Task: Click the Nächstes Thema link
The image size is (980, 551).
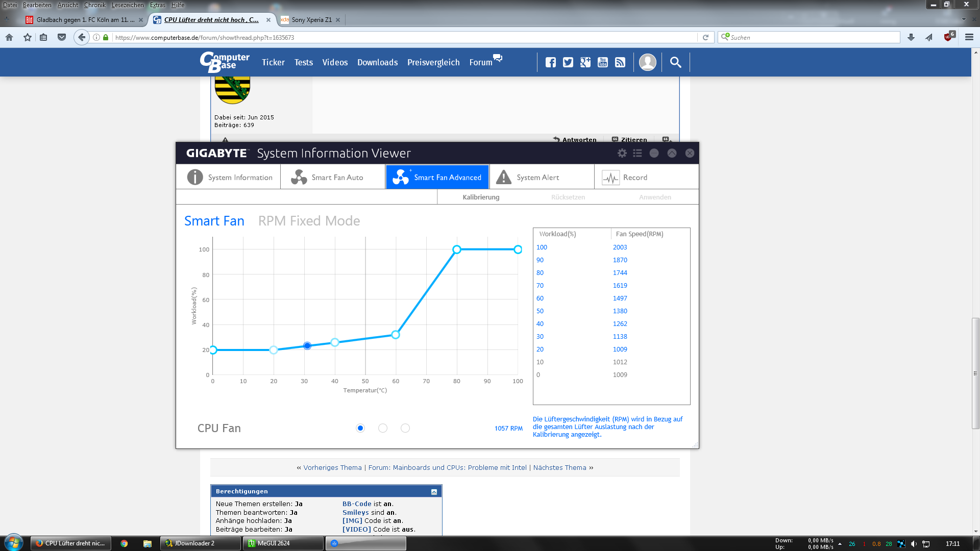Action: coord(559,468)
